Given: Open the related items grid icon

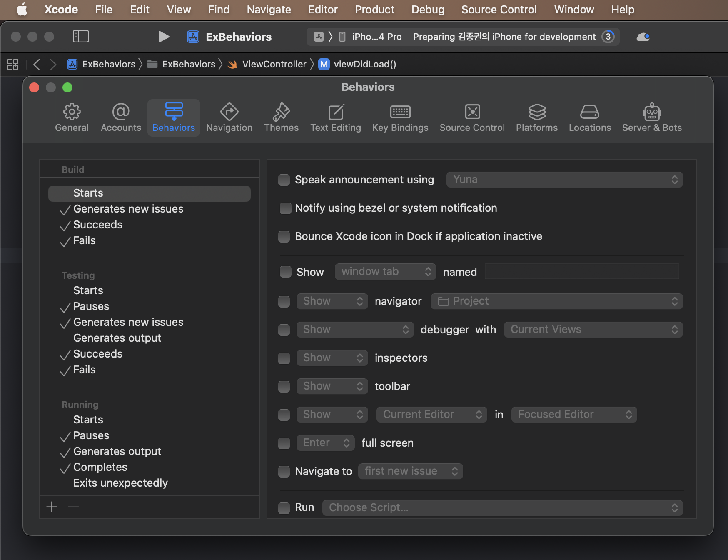Looking at the screenshot, I should coord(13,64).
